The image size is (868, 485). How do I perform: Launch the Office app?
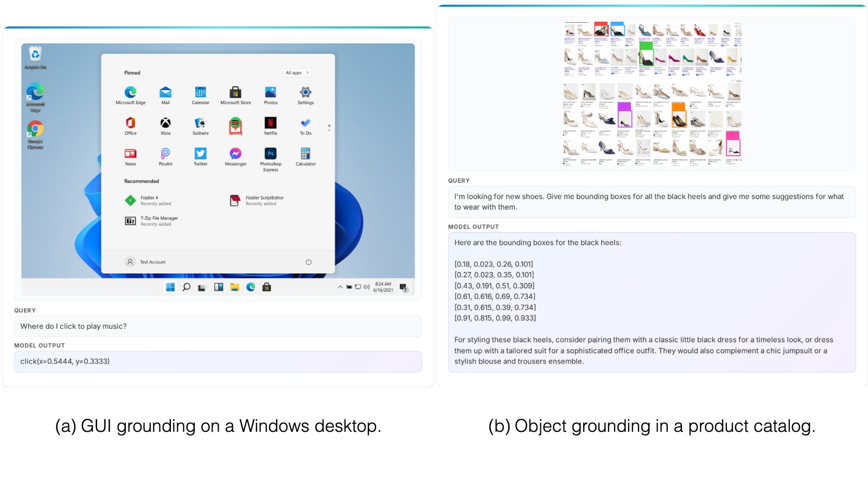click(x=131, y=126)
